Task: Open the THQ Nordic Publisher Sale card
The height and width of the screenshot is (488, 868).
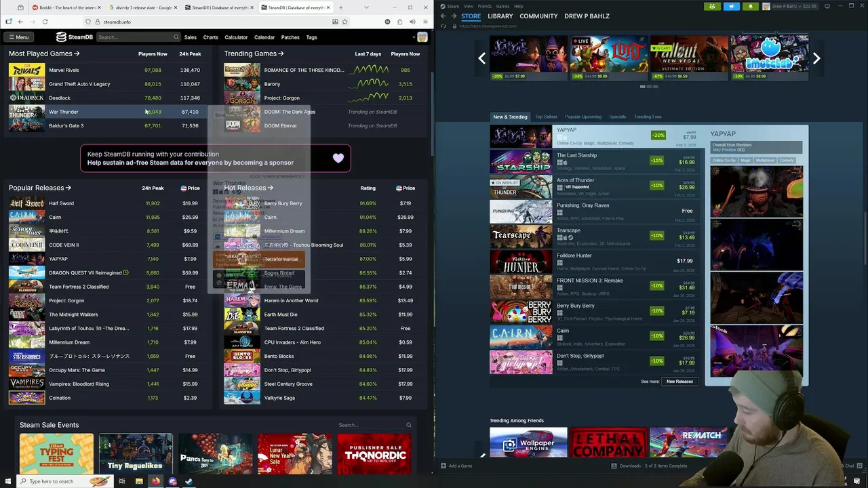Action: [374, 453]
